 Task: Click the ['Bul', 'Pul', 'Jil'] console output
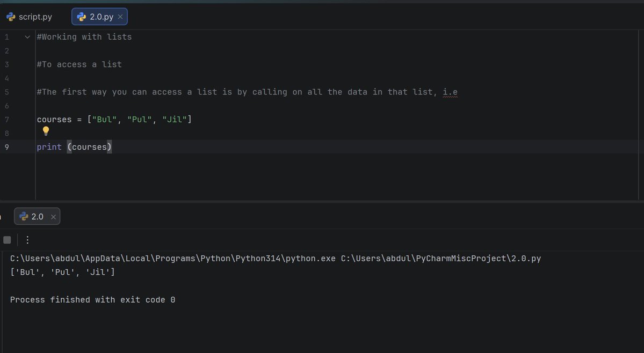(x=62, y=272)
